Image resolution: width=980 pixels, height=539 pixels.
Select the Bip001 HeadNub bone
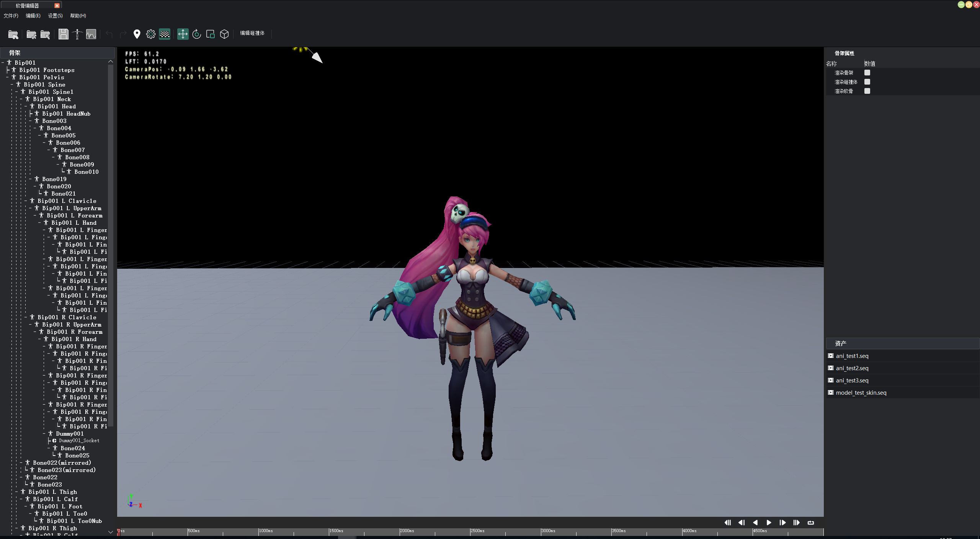click(66, 114)
